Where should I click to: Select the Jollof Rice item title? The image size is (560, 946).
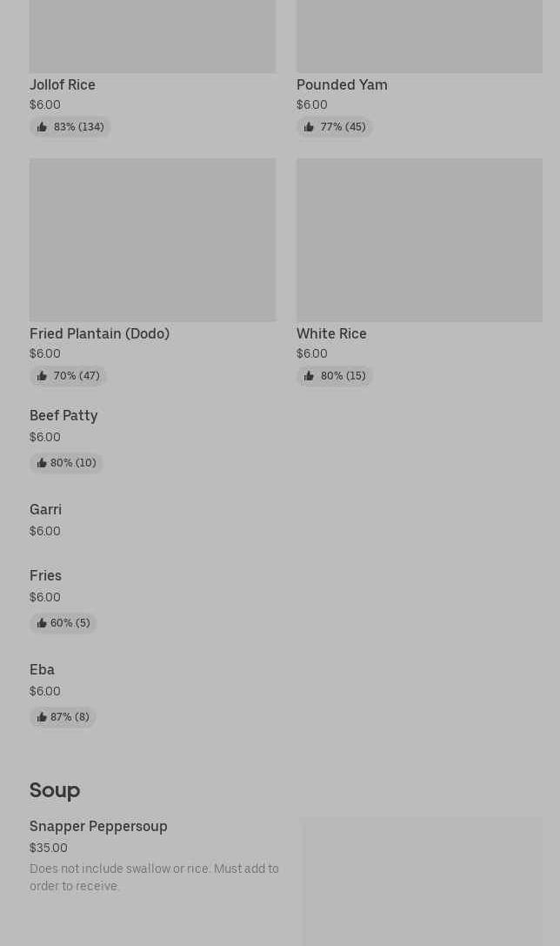pyautogui.click(x=63, y=85)
